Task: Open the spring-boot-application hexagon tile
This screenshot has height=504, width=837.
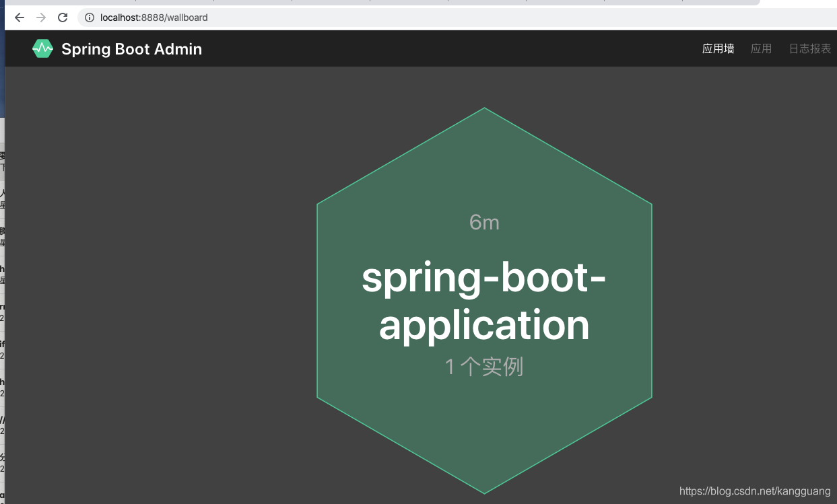Action: point(484,301)
